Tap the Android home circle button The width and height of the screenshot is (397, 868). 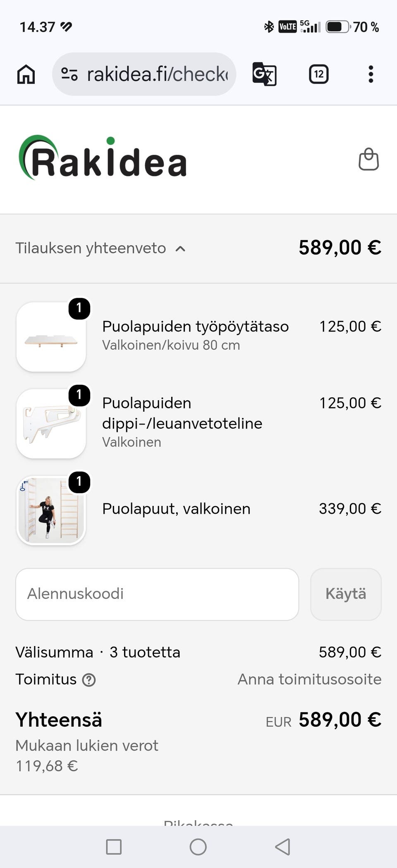coord(198,847)
